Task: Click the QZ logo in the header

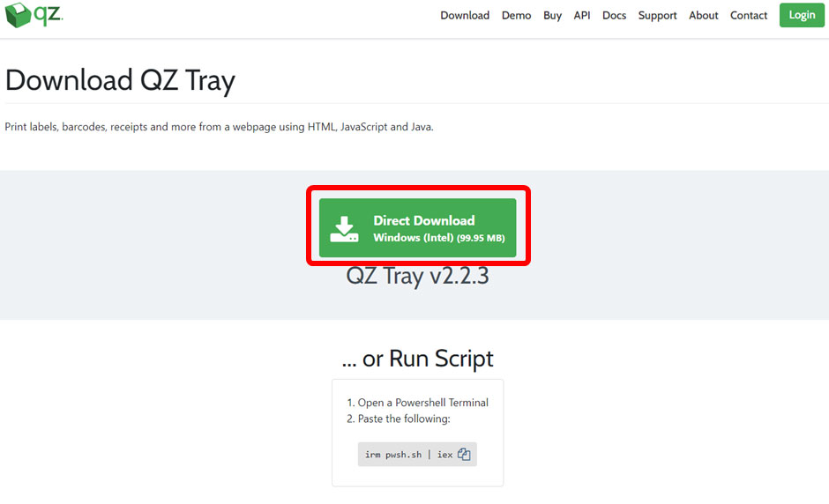Action: click(34, 15)
